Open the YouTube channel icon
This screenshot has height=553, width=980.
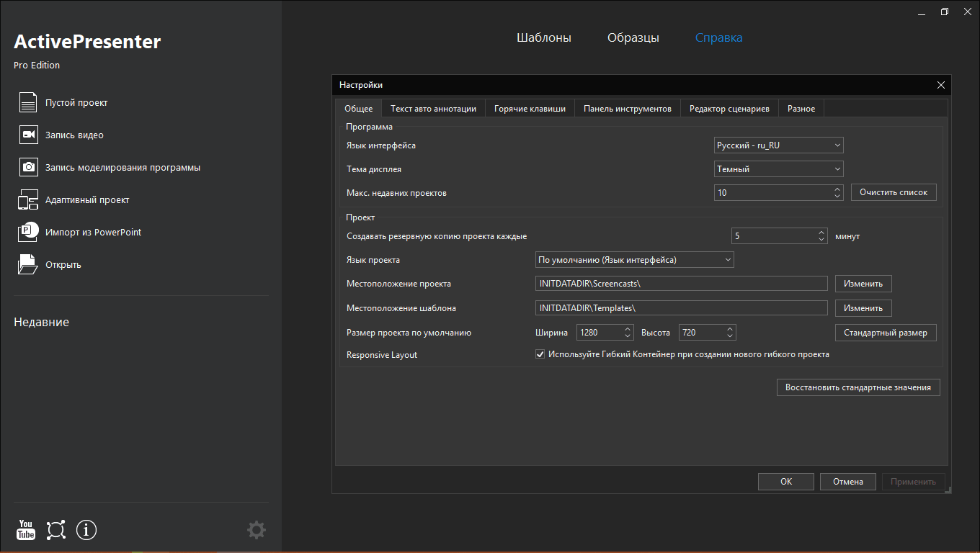[x=26, y=530]
